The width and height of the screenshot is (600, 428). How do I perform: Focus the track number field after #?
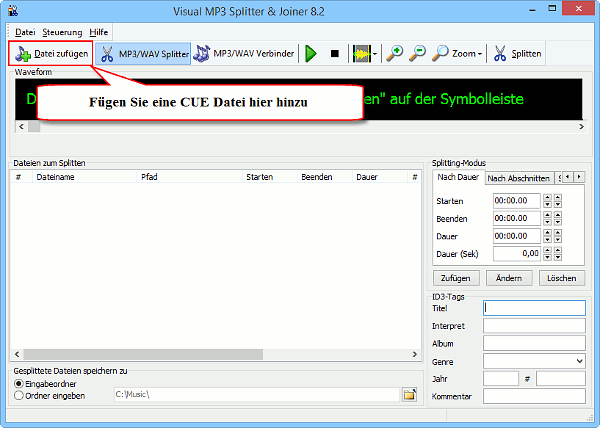(561, 379)
